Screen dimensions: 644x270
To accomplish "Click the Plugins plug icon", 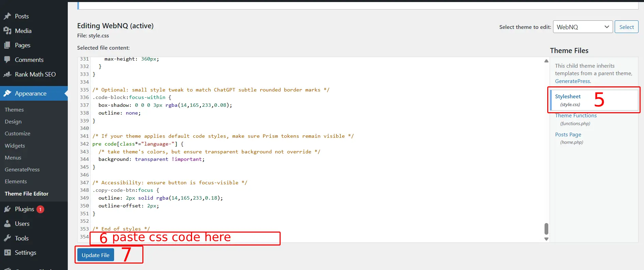I will pos(7,209).
